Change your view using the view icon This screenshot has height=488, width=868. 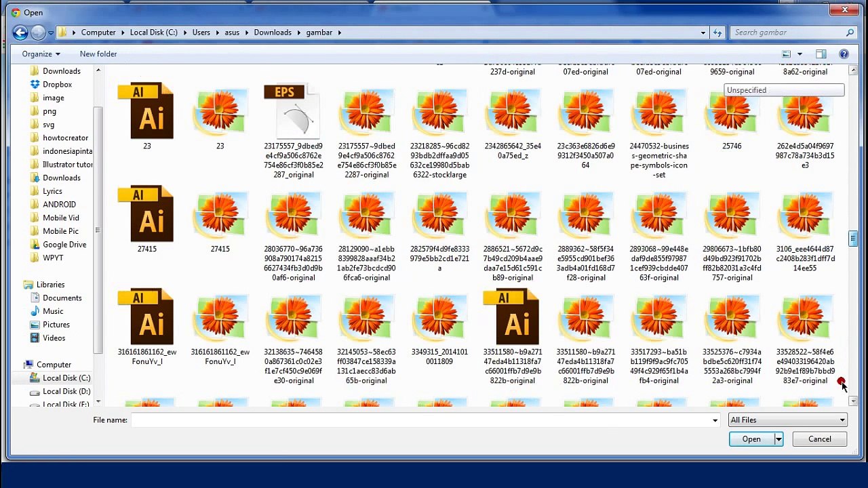click(x=787, y=54)
